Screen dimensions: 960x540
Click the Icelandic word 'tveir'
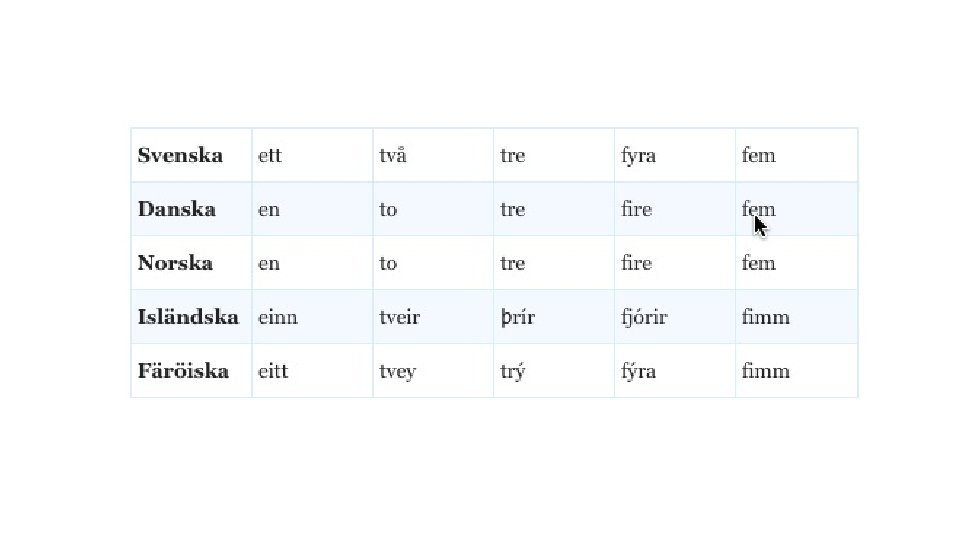tap(399, 317)
